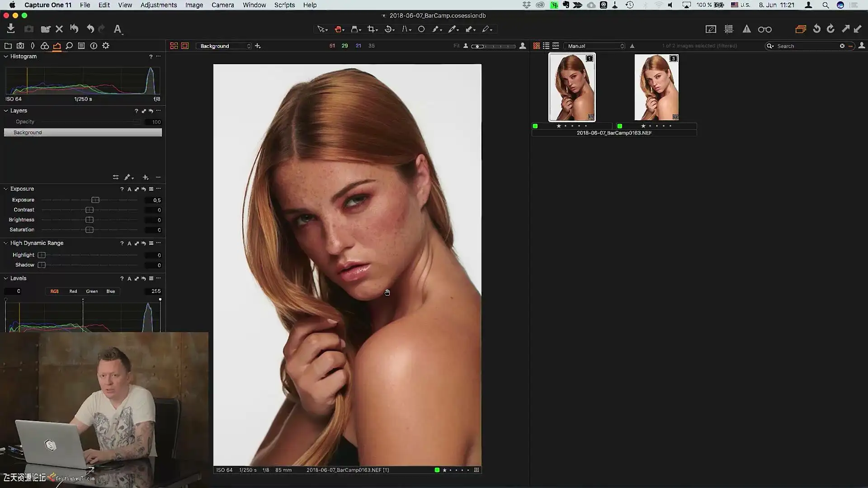The height and width of the screenshot is (488, 868).
Task: Rotate image left icon
Action: tap(816, 29)
